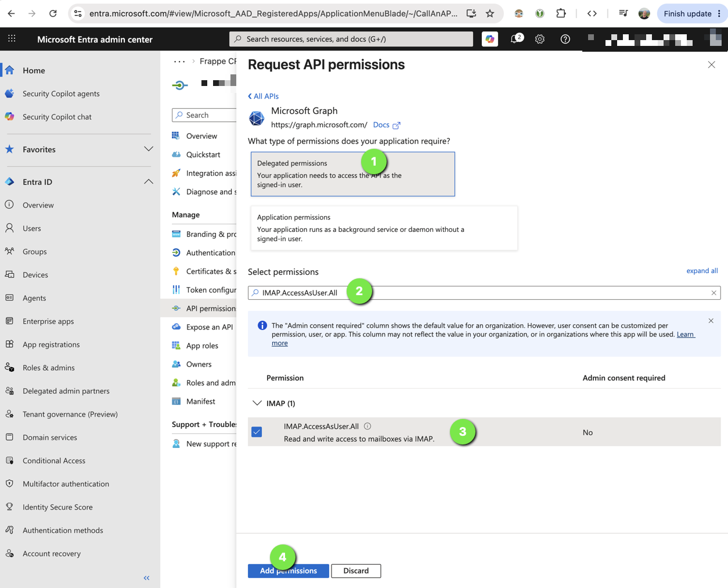Open Owners menu item
This screenshot has width=728, height=588.
[199, 364]
